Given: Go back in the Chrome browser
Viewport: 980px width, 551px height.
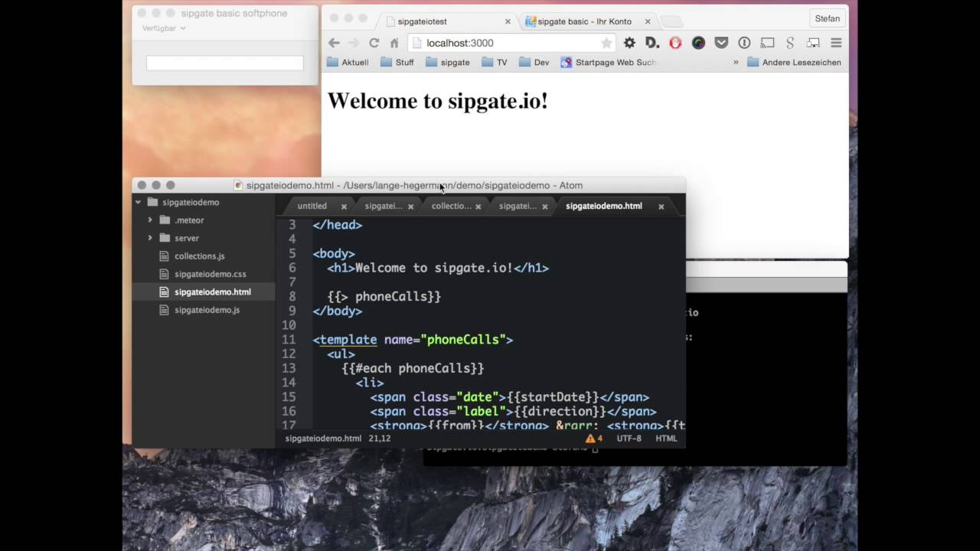Looking at the screenshot, I should (x=334, y=43).
